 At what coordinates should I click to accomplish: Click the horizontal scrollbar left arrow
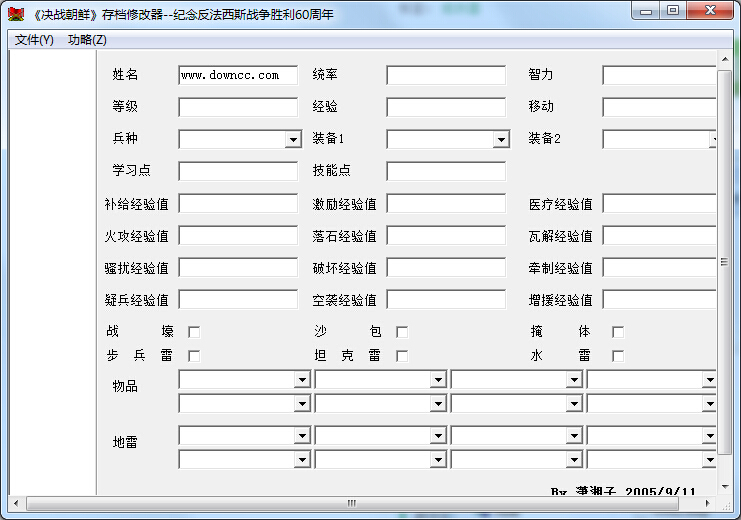[16, 503]
